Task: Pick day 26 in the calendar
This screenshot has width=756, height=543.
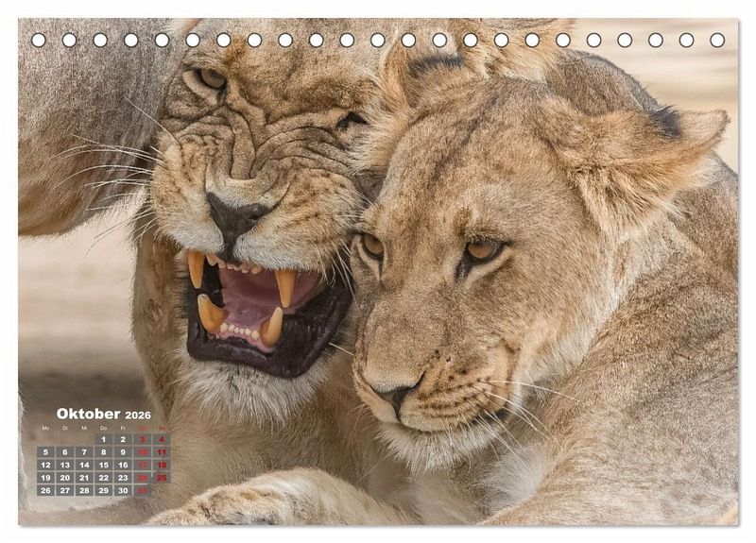Action: click(x=45, y=490)
